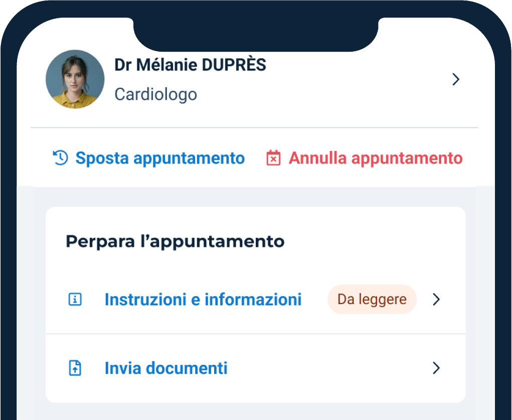
Task: Tap the doctor details row
Action: [x=251, y=79]
